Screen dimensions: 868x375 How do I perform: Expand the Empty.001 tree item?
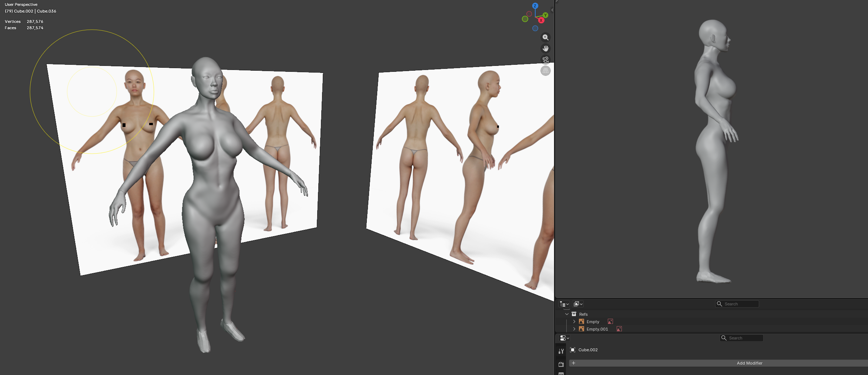574,329
